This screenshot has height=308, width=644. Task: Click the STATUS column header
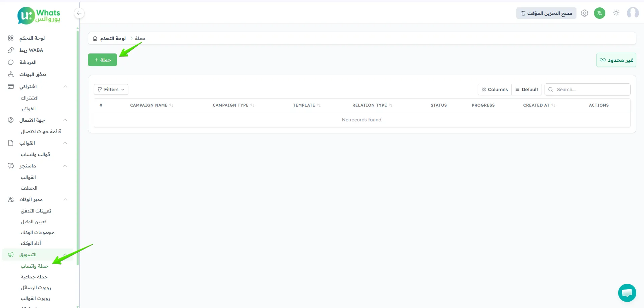point(439,105)
